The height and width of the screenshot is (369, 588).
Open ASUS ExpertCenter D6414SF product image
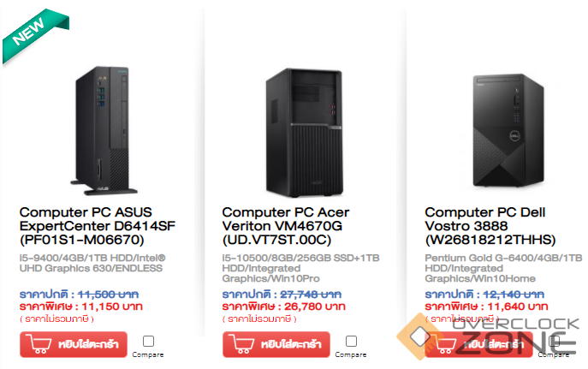click(x=104, y=130)
